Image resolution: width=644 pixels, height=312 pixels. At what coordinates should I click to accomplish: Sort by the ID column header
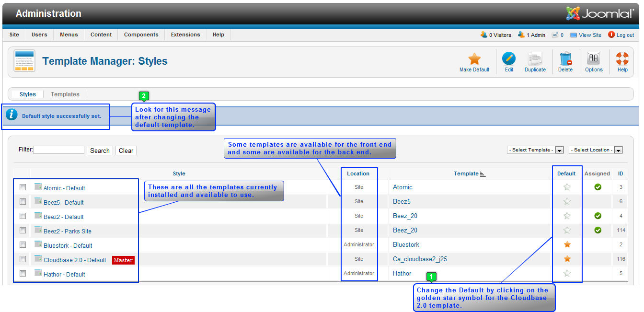[621, 173]
